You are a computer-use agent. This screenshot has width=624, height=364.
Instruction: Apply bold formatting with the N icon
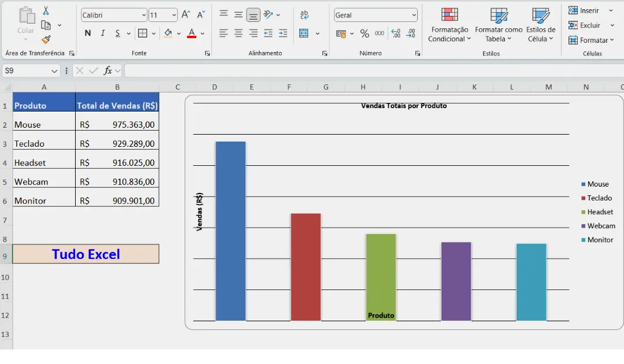click(87, 33)
